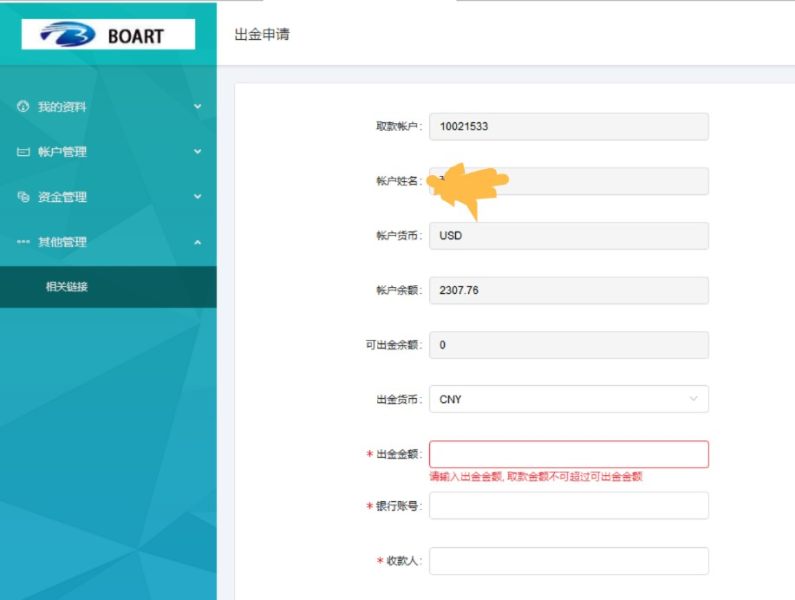Click the 取款帐户 field showing 10021533
Screen dimensions: 795x600
coord(568,126)
